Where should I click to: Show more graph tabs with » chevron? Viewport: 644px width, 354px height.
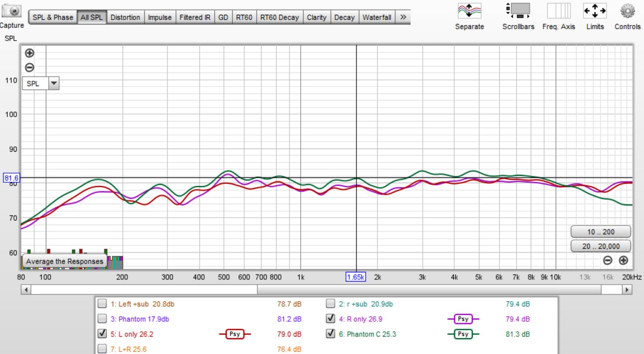click(403, 17)
